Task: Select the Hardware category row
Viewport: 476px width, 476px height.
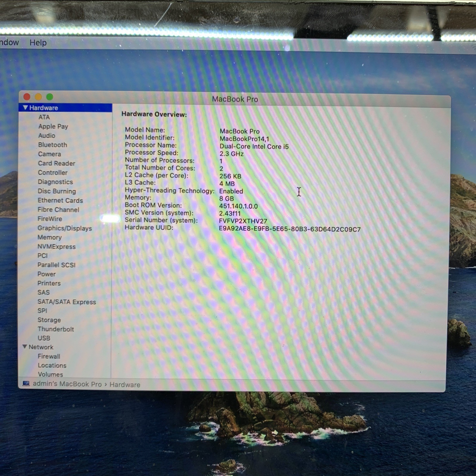Action: [x=65, y=108]
